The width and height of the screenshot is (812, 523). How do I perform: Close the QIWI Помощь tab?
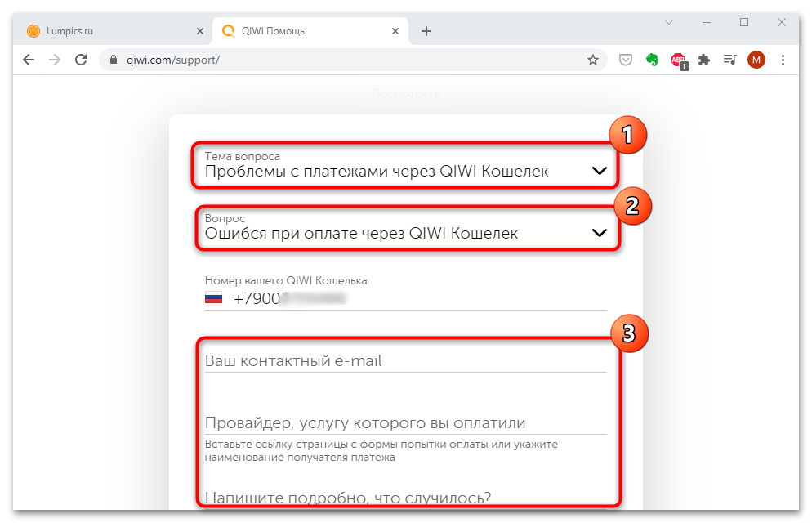tap(396, 31)
